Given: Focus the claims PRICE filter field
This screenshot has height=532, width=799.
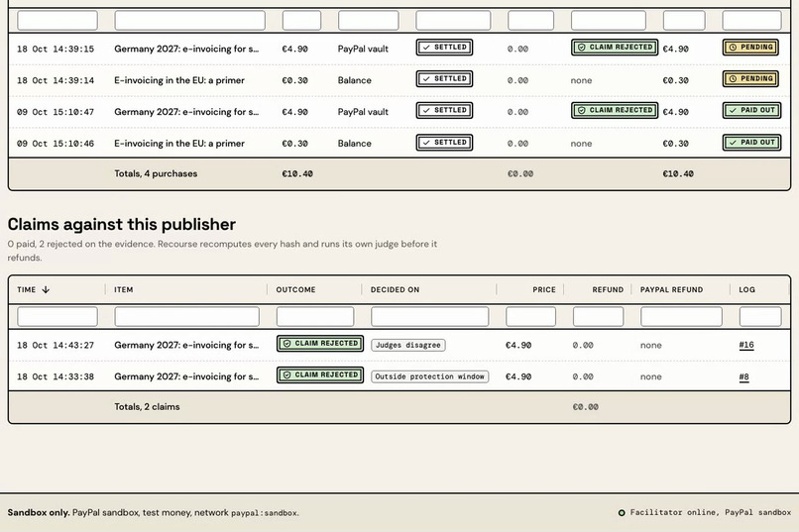Looking at the screenshot, I should click(x=531, y=317).
